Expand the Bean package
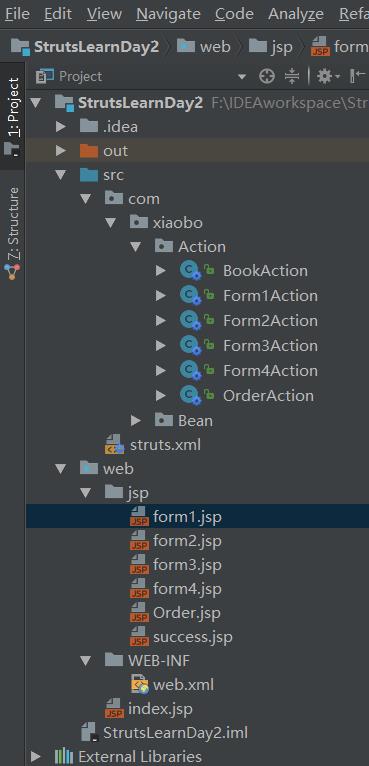 click(x=136, y=420)
